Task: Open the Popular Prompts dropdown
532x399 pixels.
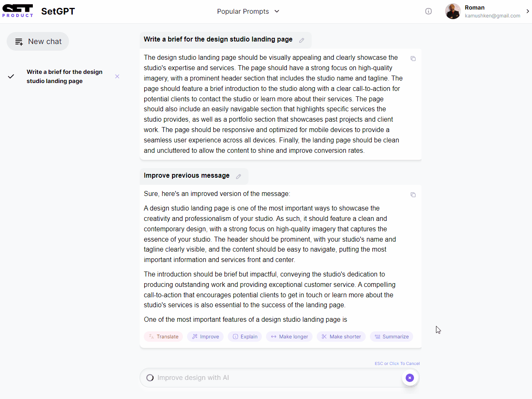Action: [248, 11]
